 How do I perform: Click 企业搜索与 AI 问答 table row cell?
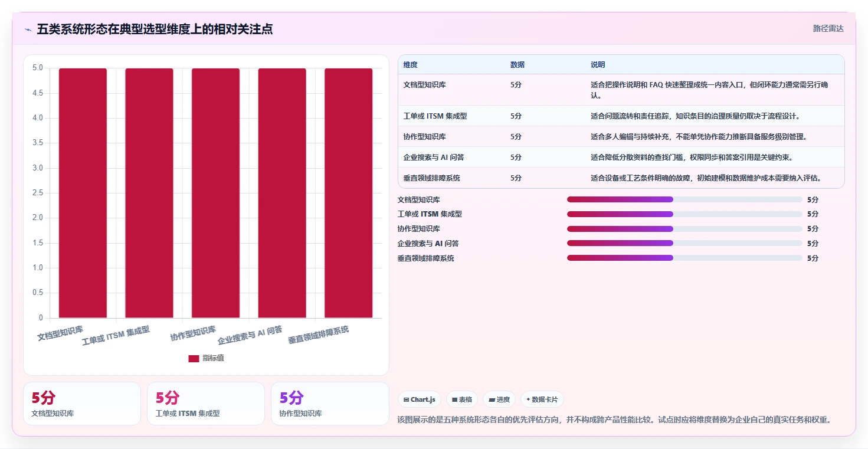click(434, 158)
